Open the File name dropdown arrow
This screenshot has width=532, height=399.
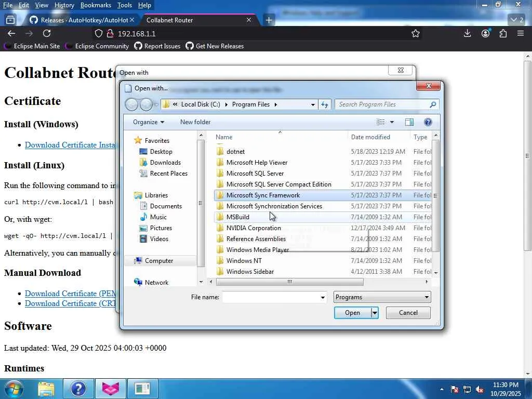point(323,298)
